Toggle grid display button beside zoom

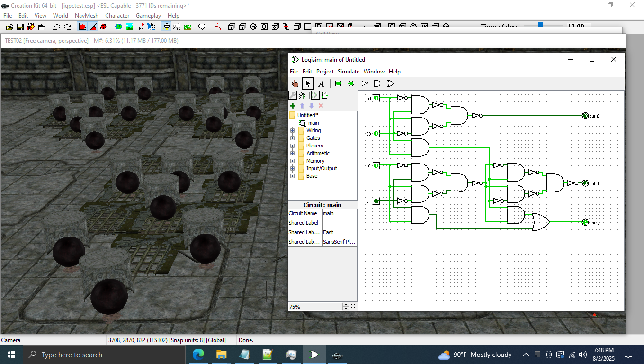click(354, 307)
